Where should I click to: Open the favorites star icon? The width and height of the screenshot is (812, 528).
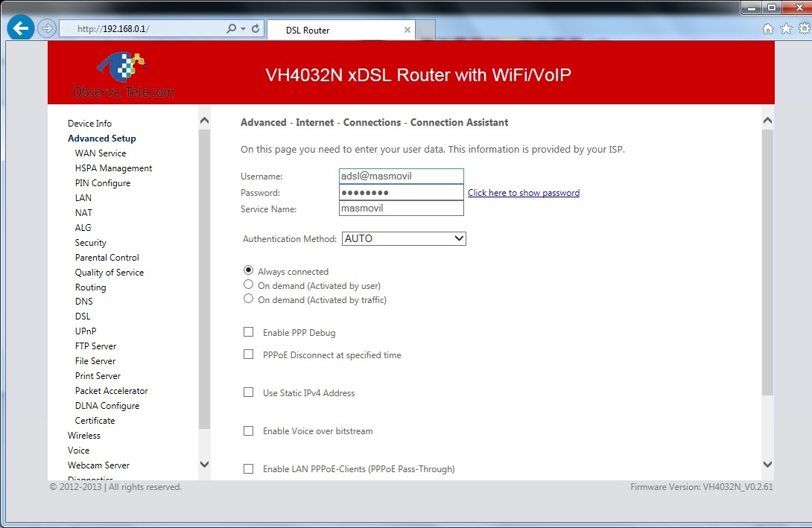point(786,29)
